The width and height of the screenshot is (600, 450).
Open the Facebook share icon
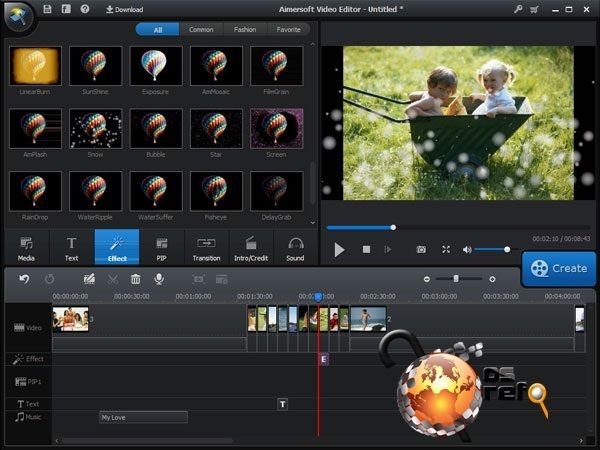click(x=66, y=9)
